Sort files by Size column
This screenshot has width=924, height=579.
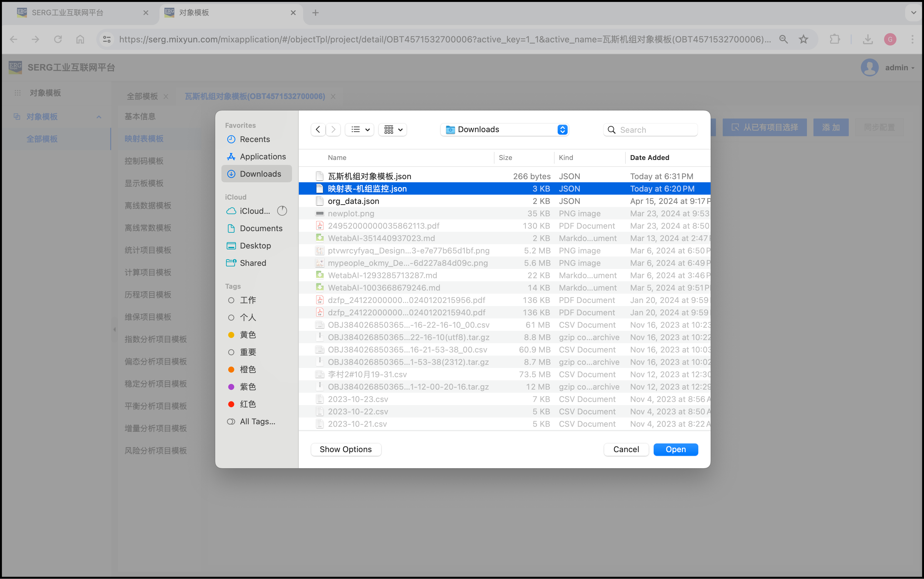coord(505,158)
